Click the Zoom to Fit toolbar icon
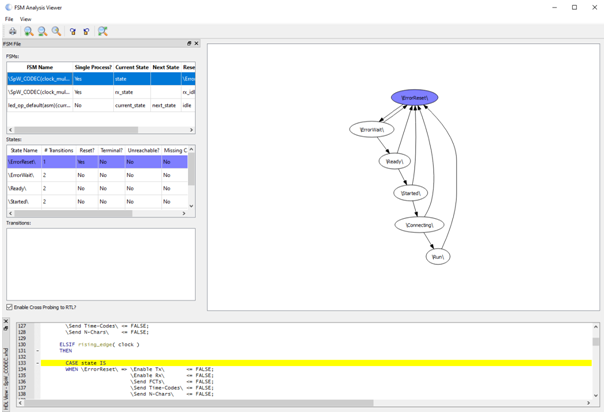Viewport: 606px width, 414px height. [102, 31]
